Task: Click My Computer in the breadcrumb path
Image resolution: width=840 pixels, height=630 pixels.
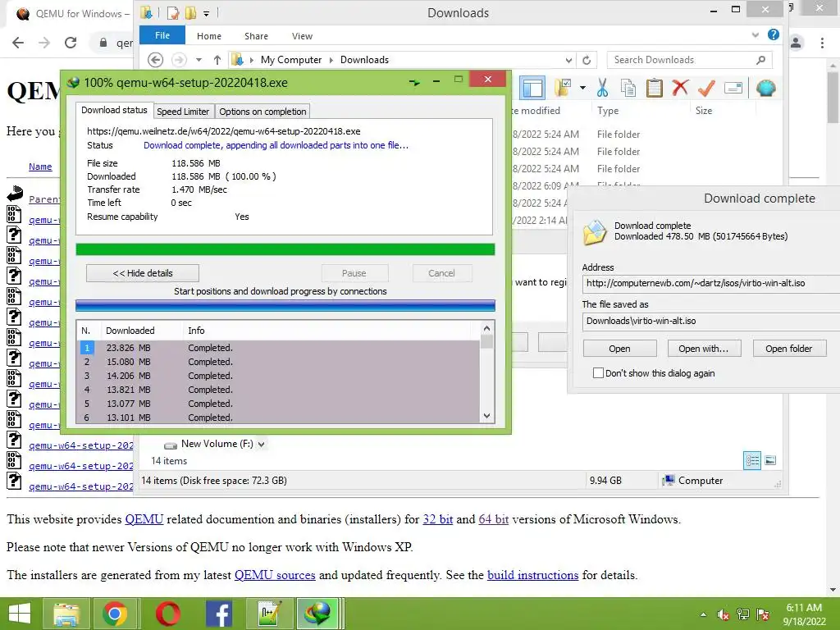Action: [291, 59]
